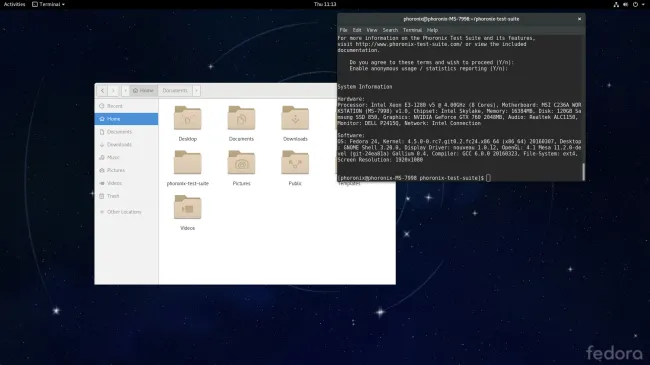Click the path bar left scroll arrow

(x=126, y=90)
